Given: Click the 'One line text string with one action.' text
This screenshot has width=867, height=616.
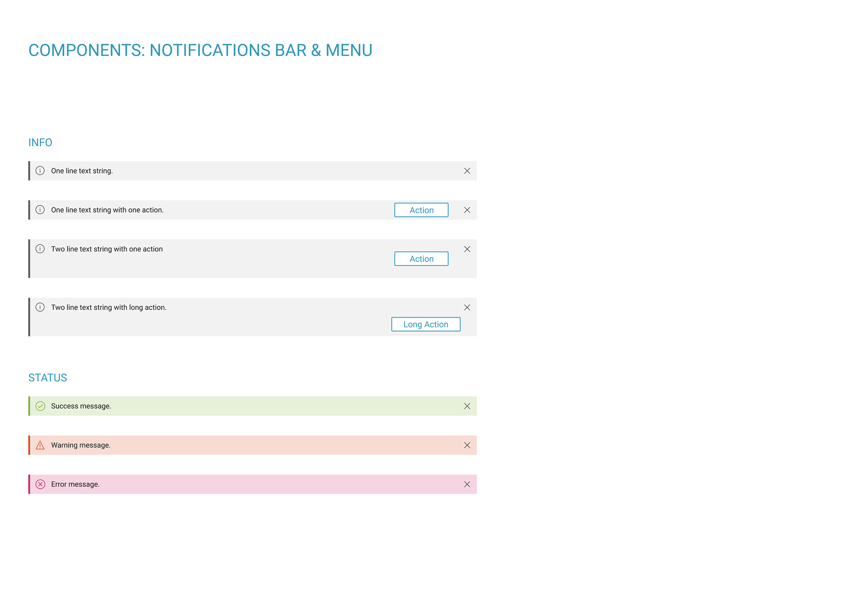Looking at the screenshot, I should [107, 210].
